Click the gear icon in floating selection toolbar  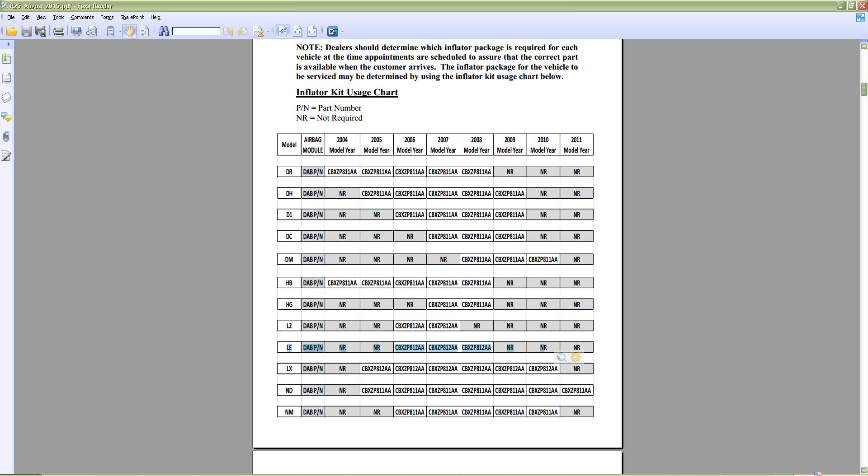576,357
